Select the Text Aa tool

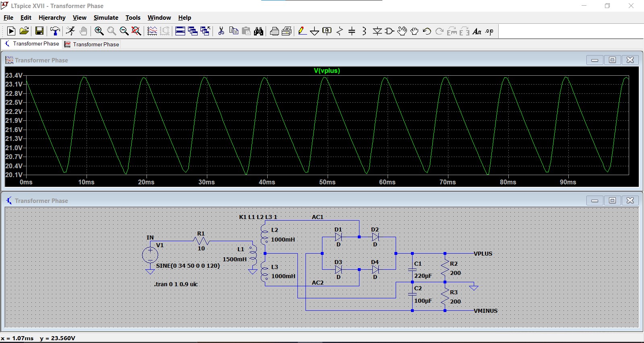pos(477,31)
